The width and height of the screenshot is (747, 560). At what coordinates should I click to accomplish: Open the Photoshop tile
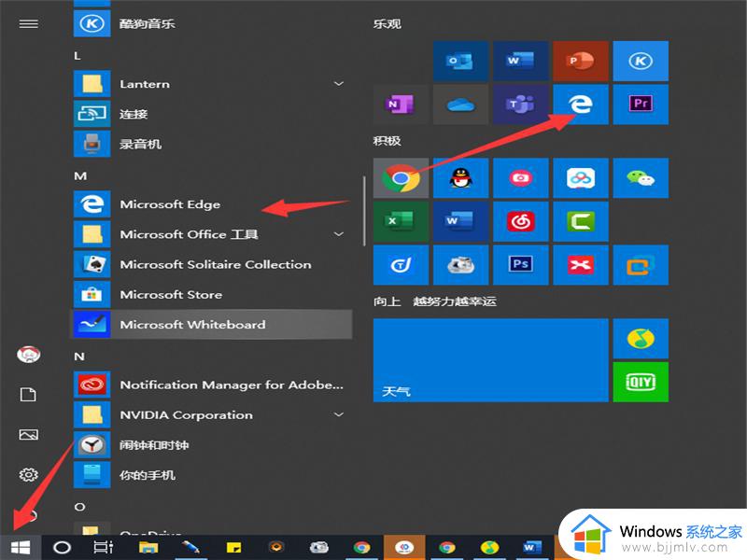click(520, 265)
